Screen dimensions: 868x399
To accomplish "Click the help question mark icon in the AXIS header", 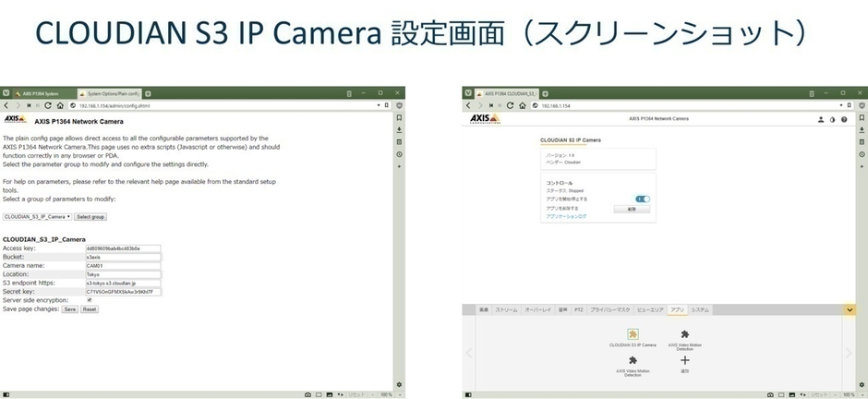I will (843, 119).
